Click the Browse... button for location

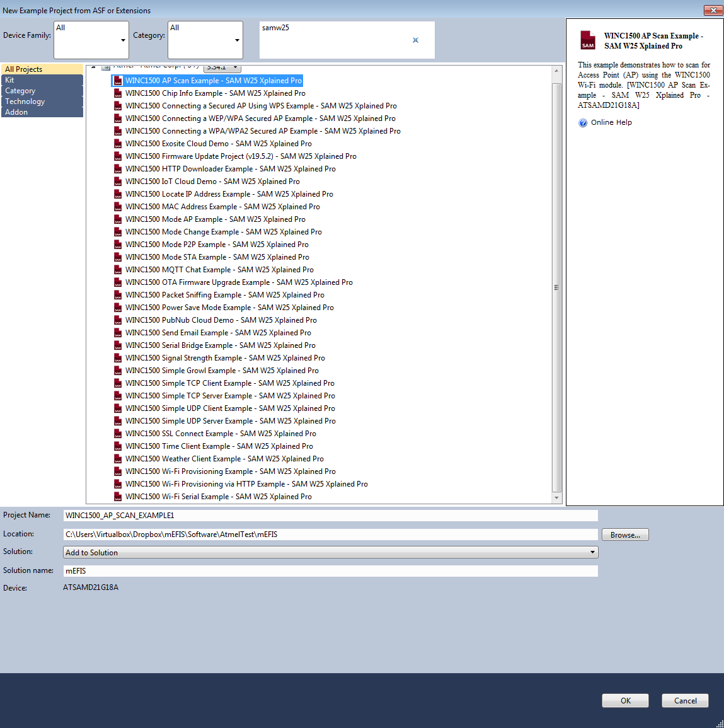(x=625, y=535)
